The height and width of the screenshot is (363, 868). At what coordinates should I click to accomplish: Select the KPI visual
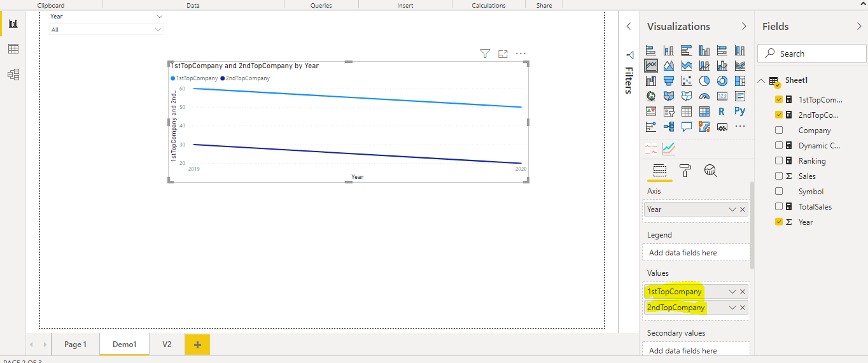pos(651,111)
